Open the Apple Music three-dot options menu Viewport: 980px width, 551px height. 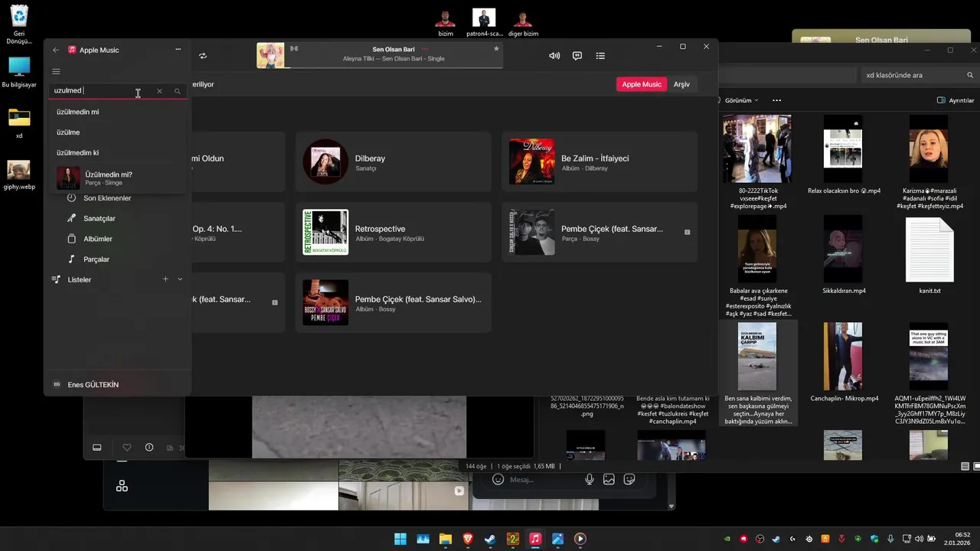pos(178,50)
